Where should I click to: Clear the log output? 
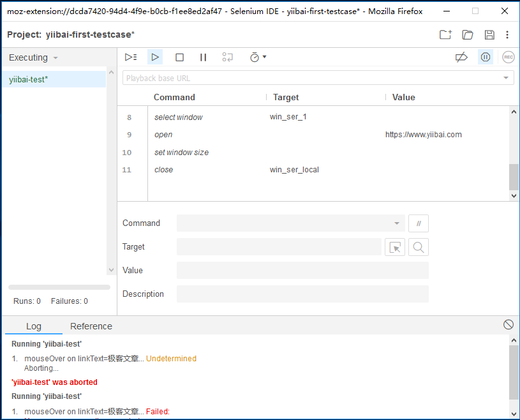[x=509, y=324]
